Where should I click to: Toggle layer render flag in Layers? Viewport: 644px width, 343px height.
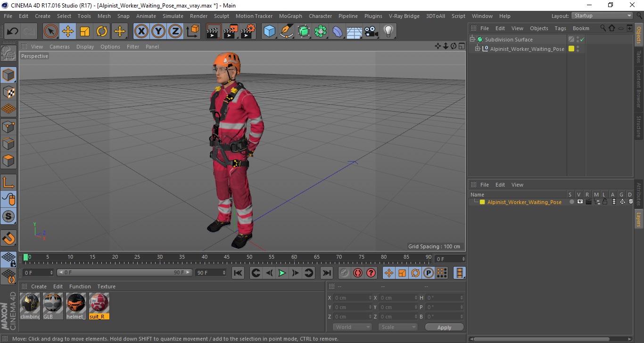click(588, 202)
